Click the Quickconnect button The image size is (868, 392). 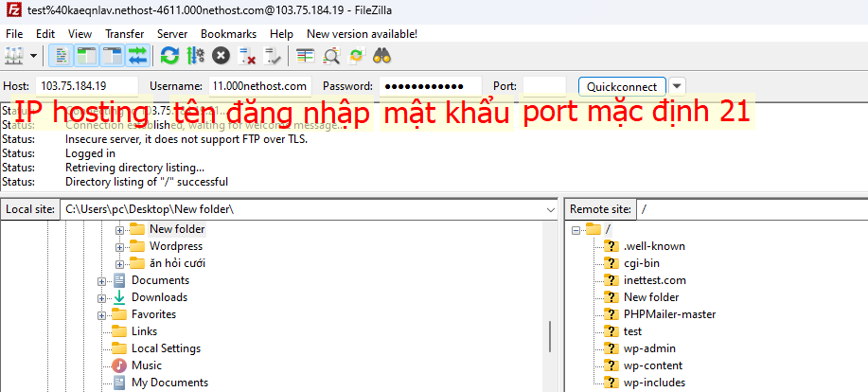click(x=622, y=86)
